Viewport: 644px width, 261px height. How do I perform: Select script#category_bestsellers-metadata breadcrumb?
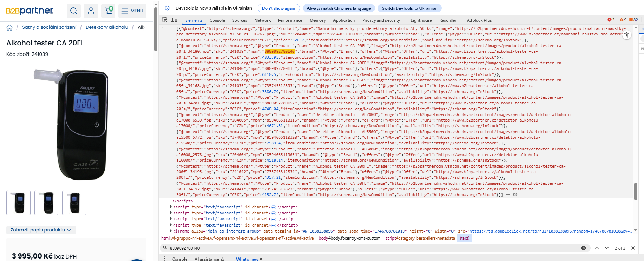(420, 238)
